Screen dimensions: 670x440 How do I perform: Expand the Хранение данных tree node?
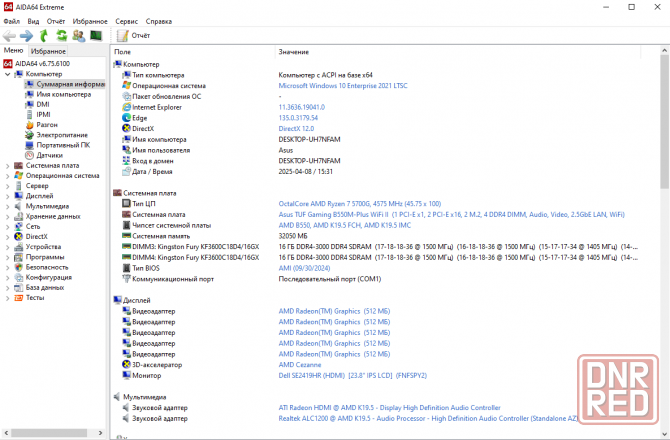coord(7,217)
